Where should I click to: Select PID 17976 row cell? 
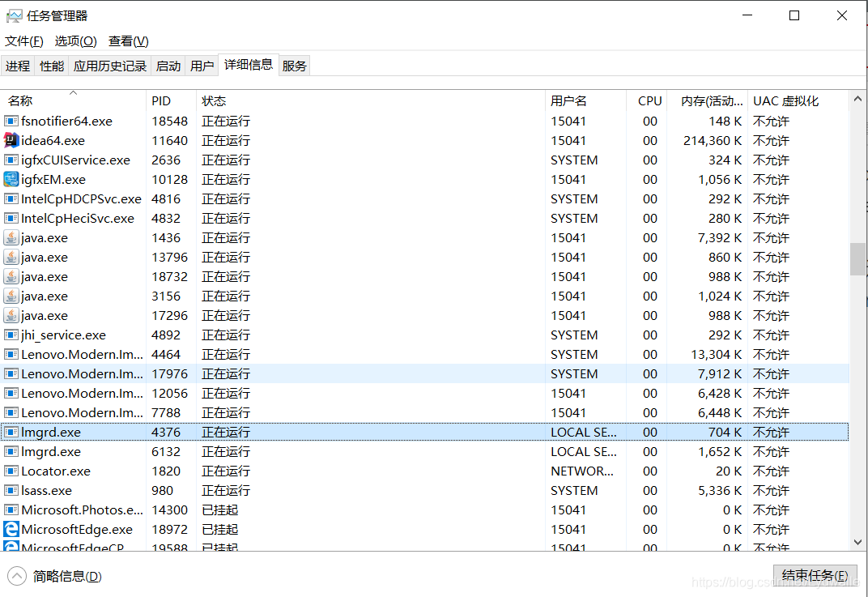pos(170,373)
